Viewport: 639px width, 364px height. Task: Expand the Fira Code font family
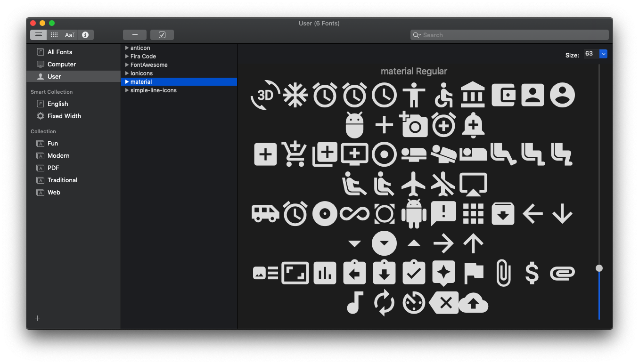[x=127, y=57]
